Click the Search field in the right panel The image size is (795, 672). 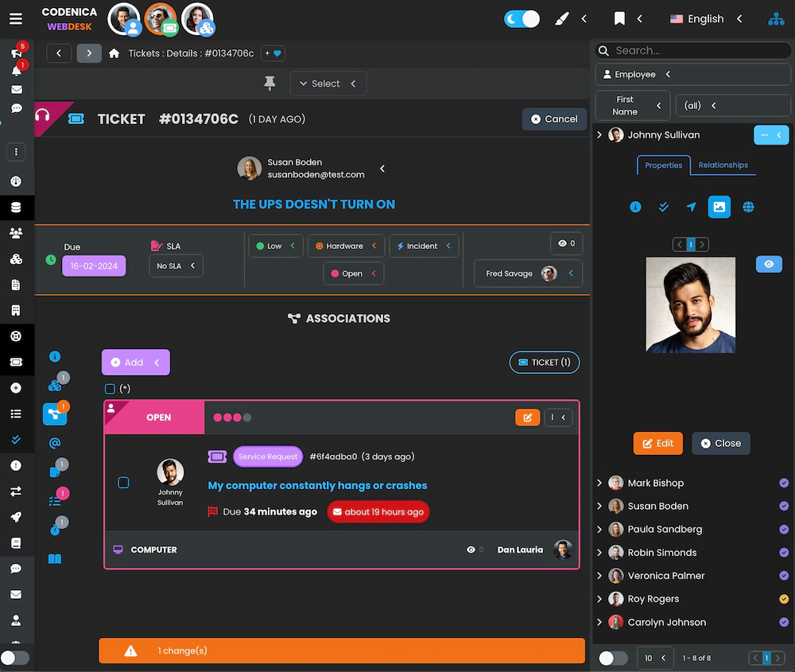pyautogui.click(x=692, y=50)
